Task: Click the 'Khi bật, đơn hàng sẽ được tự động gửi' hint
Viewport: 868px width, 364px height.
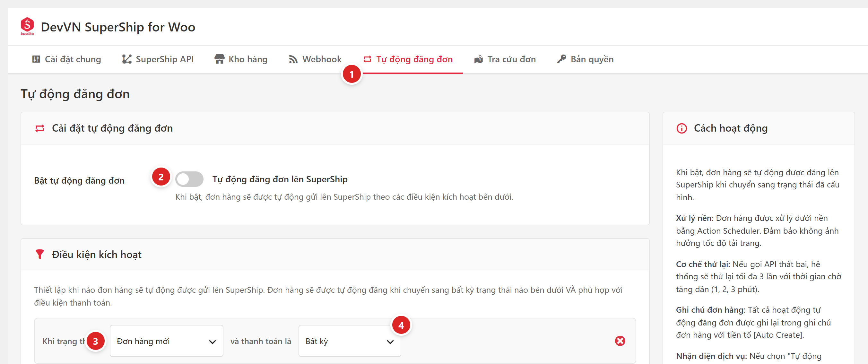Action: pos(344,197)
